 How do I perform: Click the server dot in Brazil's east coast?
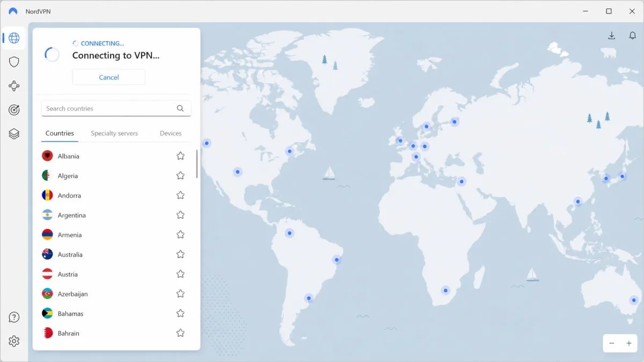click(337, 260)
